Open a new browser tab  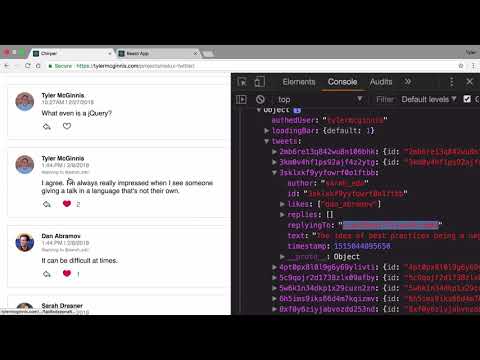tap(209, 54)
